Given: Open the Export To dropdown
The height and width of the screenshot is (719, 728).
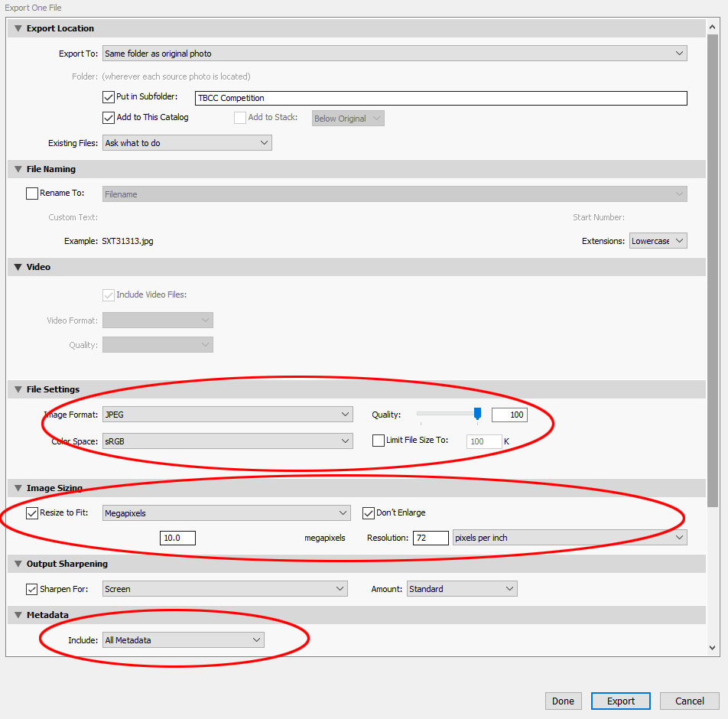Looking at the screenshot, I should pyautogui.click(x=395, y=54).
